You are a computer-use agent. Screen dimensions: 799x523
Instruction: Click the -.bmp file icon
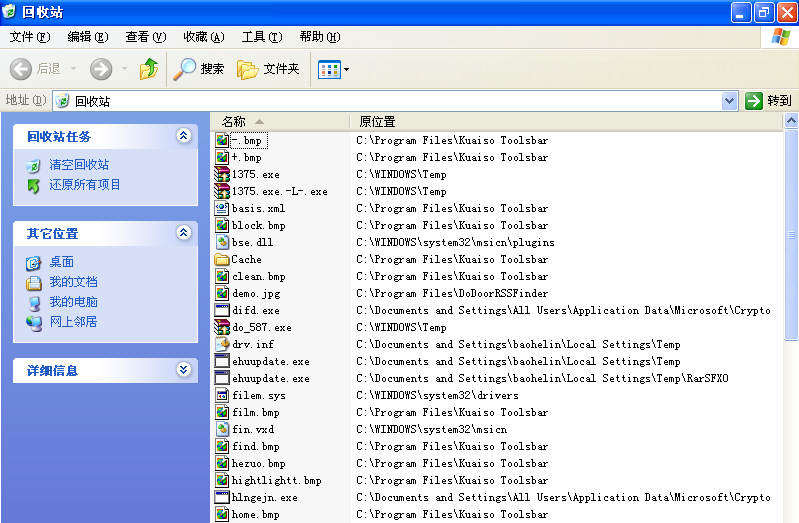click(222, 140)
